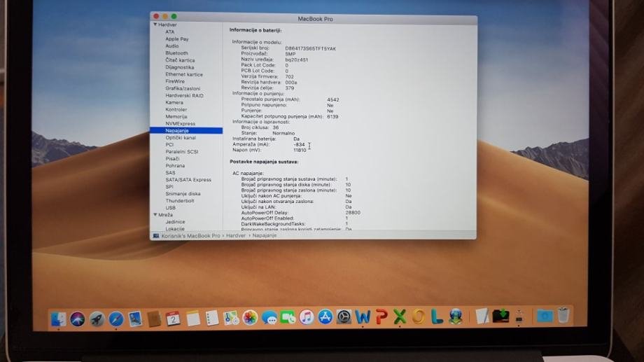Open System Preferences gear icon

344,316
